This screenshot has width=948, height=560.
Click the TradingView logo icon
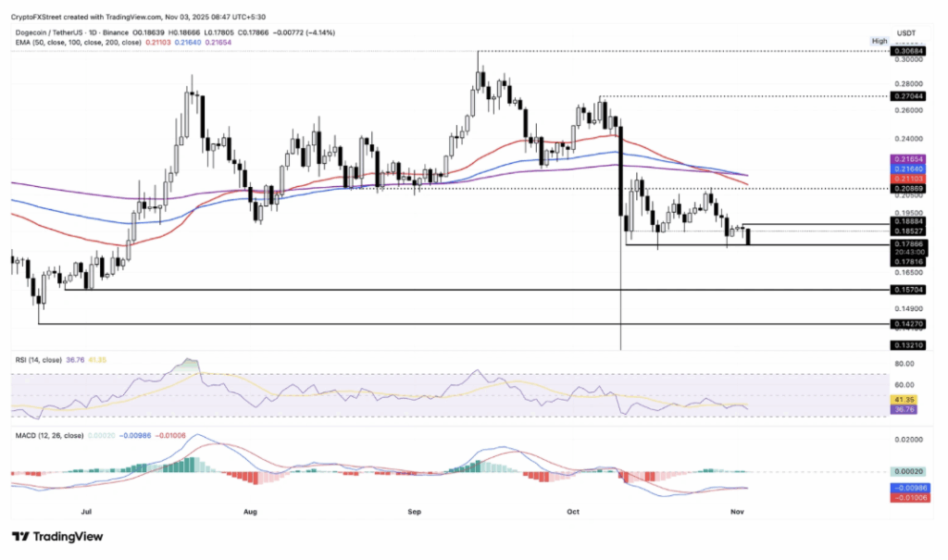tap(20, 537)
